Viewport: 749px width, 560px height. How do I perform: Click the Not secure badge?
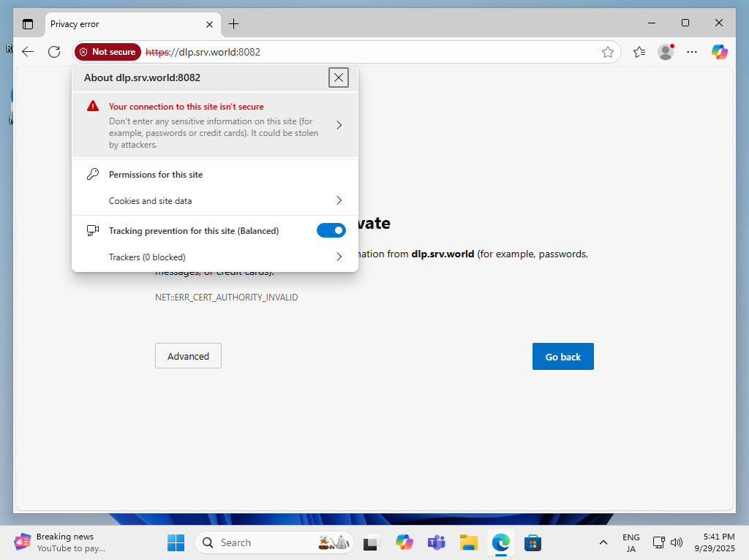[x=107, y=52]
